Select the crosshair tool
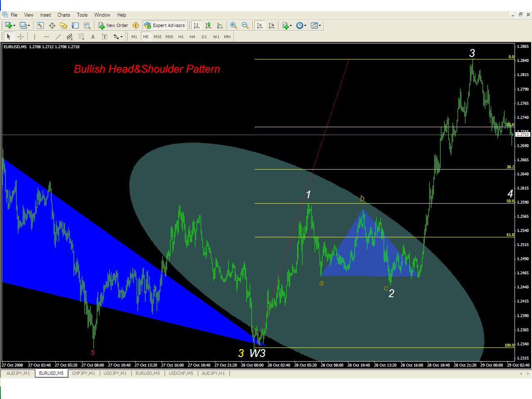 tap(20, 37)
